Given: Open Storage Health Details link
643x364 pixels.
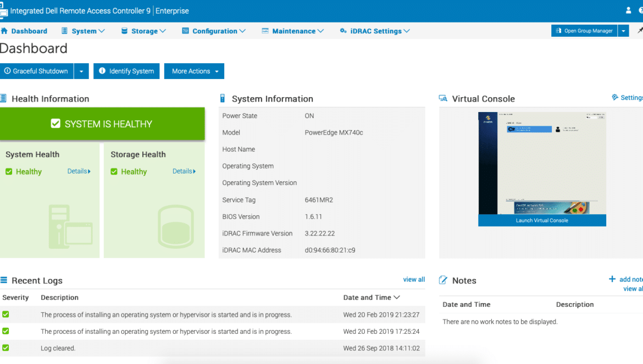Looking at the screenshot, I should point(184,171).
